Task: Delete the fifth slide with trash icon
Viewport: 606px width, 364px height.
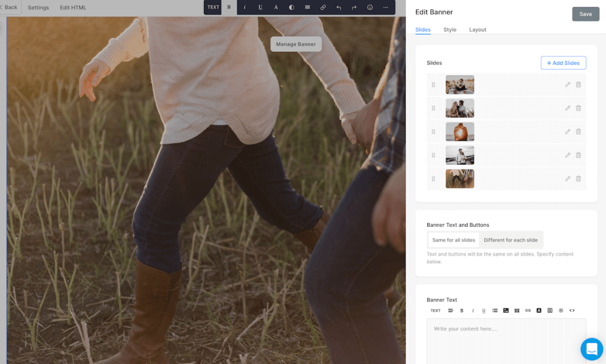Action: coord(578,179)
